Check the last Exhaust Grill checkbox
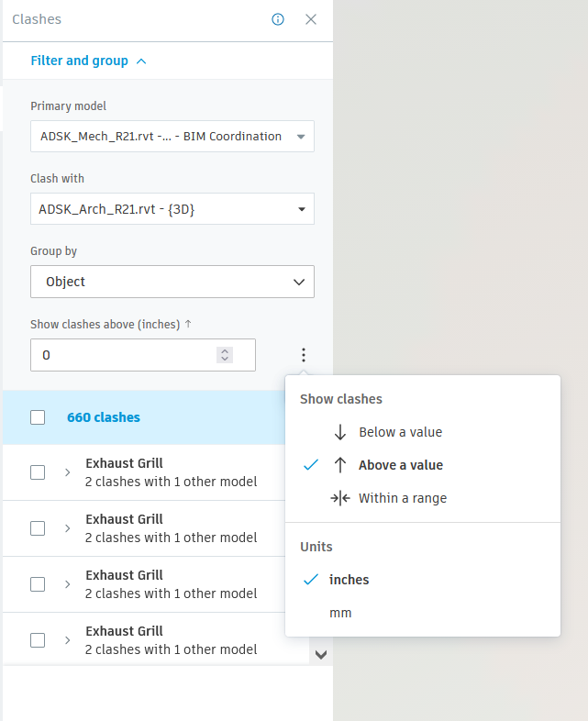588x721 pixels. pos(38,640)
